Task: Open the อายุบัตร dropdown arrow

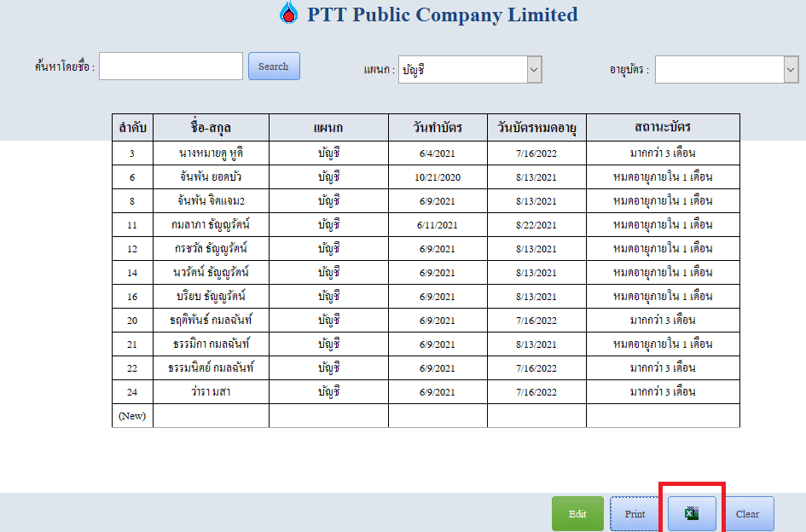Action: 791,69
